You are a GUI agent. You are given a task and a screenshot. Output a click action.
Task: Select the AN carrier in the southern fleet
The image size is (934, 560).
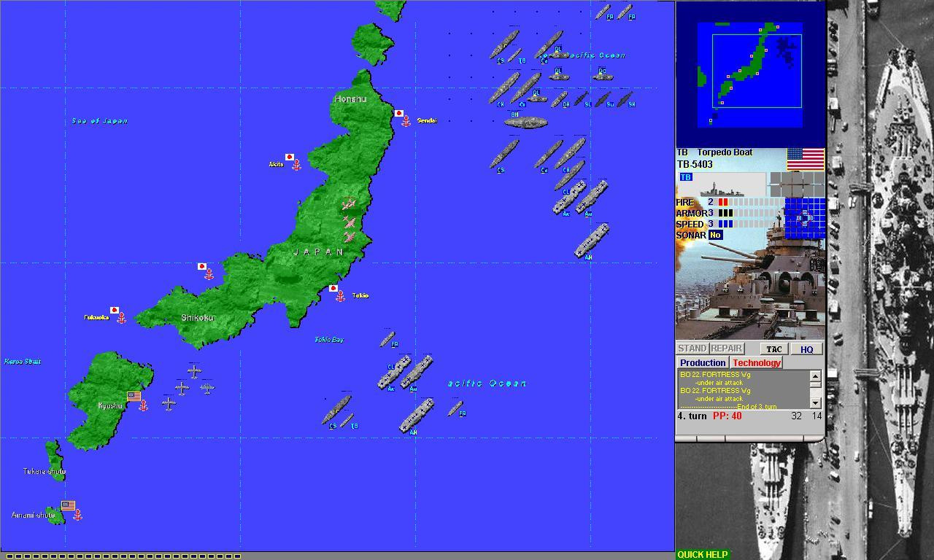(x=417, y=416)
